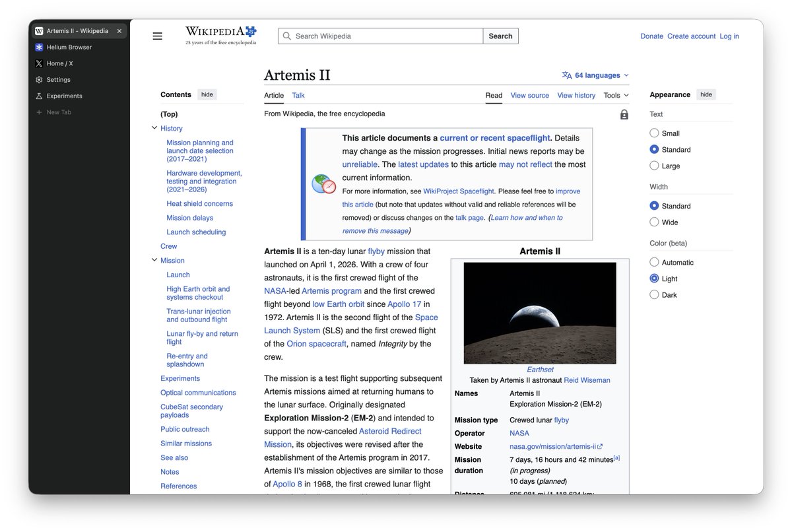
Task: Click the Wikipedia favicon in active tab
Action: [39, 31]
